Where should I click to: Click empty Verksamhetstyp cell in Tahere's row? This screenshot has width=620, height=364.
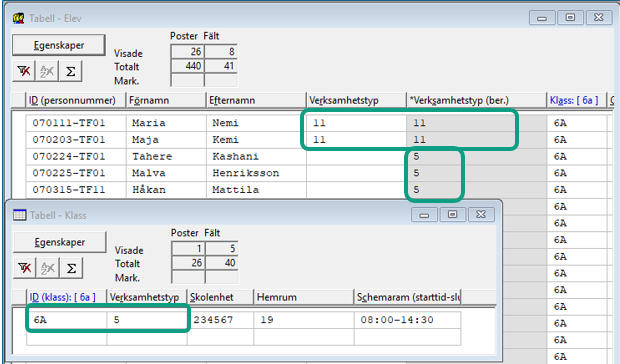pyautogui.click(x=356, y=157)
